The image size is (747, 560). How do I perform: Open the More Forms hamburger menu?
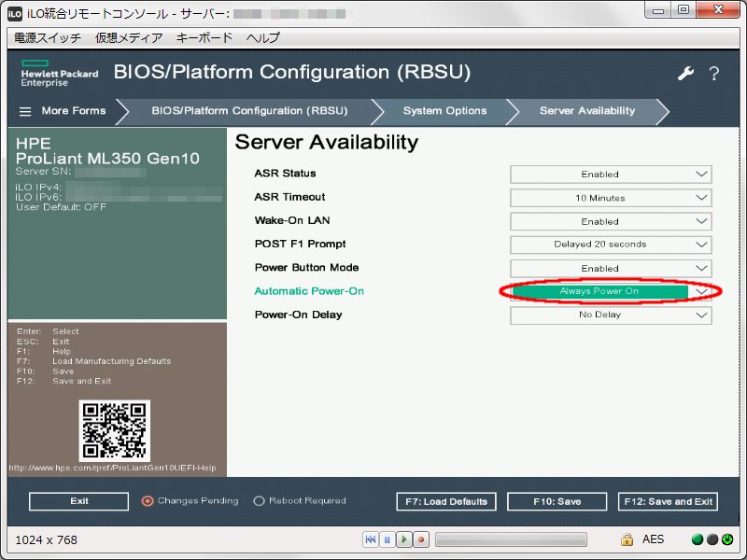pos(25,111)
